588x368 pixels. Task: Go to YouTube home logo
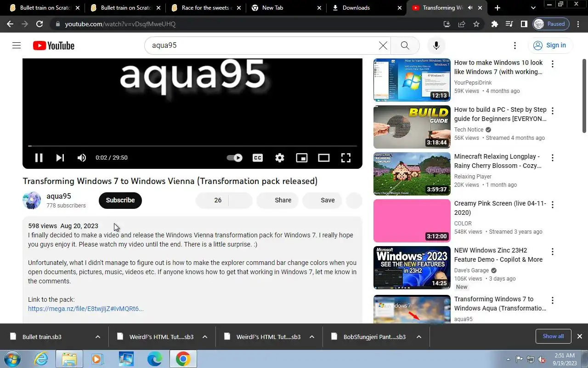point(54,46)
